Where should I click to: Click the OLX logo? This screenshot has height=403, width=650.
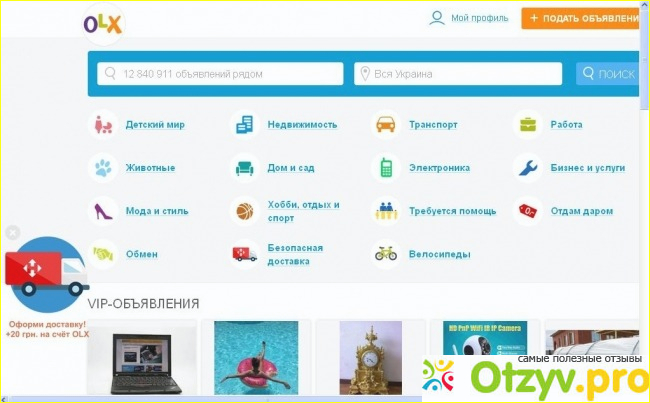(102, 23)
